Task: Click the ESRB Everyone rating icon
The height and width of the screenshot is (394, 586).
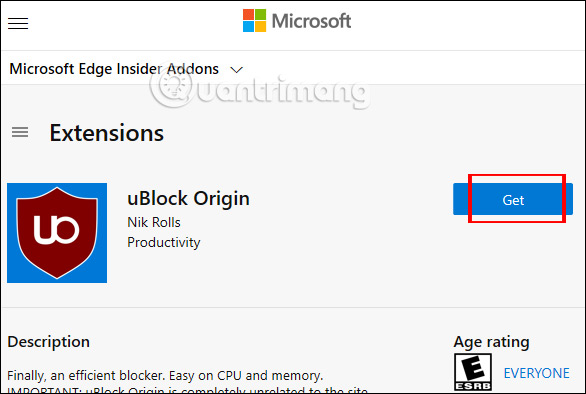Action: 473,372
